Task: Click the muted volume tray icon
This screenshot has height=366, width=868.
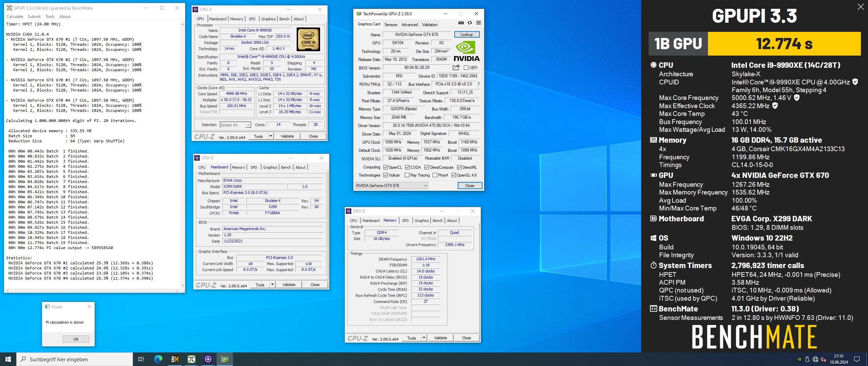Action: point(824,359)
